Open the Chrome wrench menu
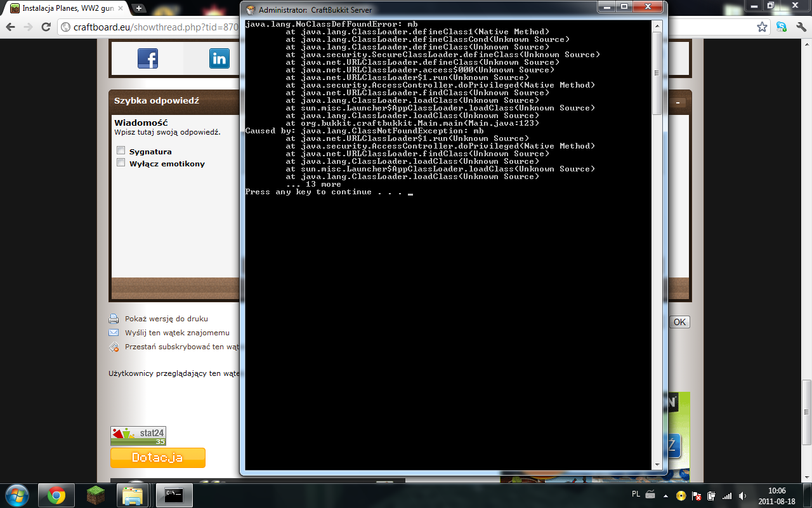The width and height of the screenshot is (812, 508). coord(800,27)
